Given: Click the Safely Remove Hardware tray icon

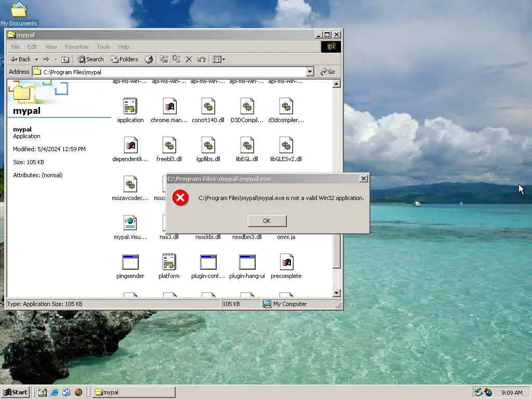Looking at the screenshot, I should pyautogui.click(x=478, y=392).
